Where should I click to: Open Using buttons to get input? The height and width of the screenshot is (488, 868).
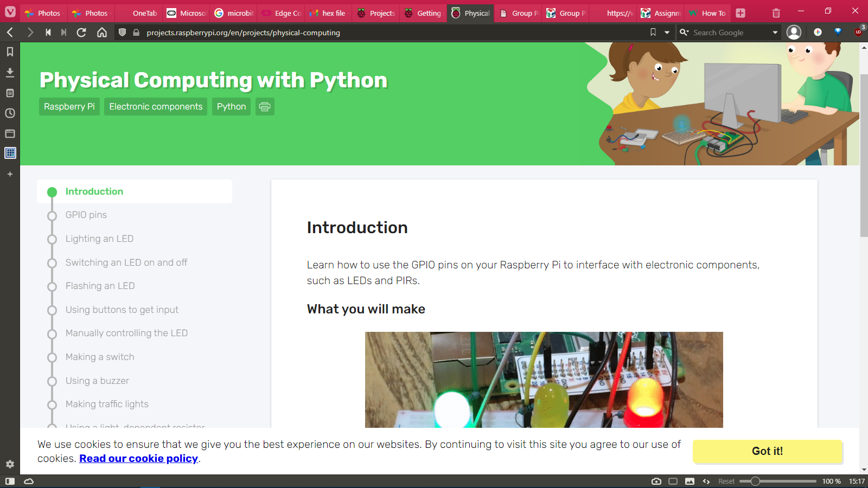coord(122,310)
